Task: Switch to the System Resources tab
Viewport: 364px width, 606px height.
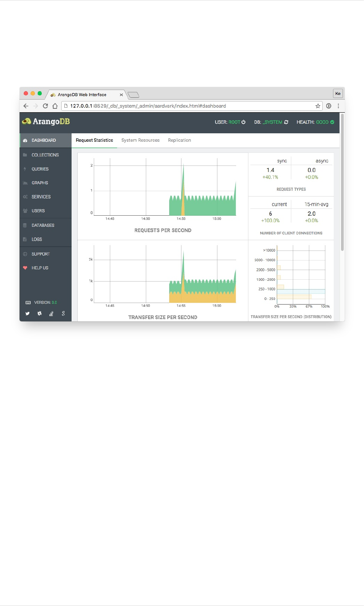Action: point(140,141)
